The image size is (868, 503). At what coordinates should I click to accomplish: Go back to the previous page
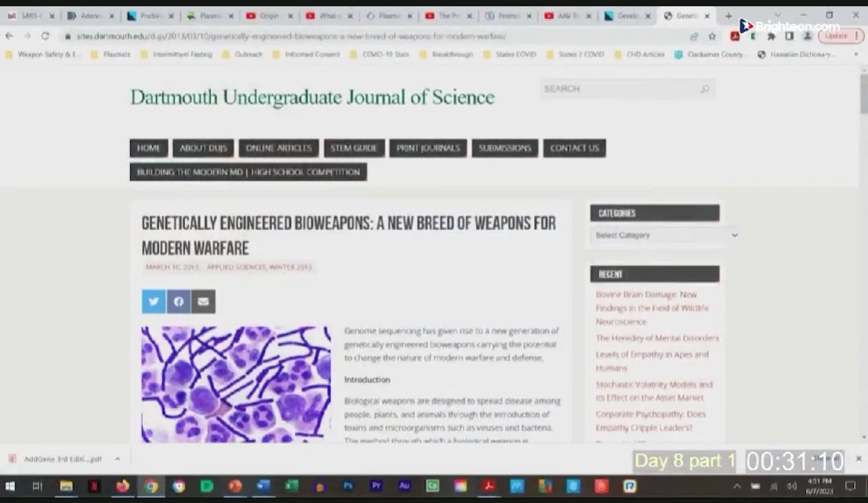9,36
